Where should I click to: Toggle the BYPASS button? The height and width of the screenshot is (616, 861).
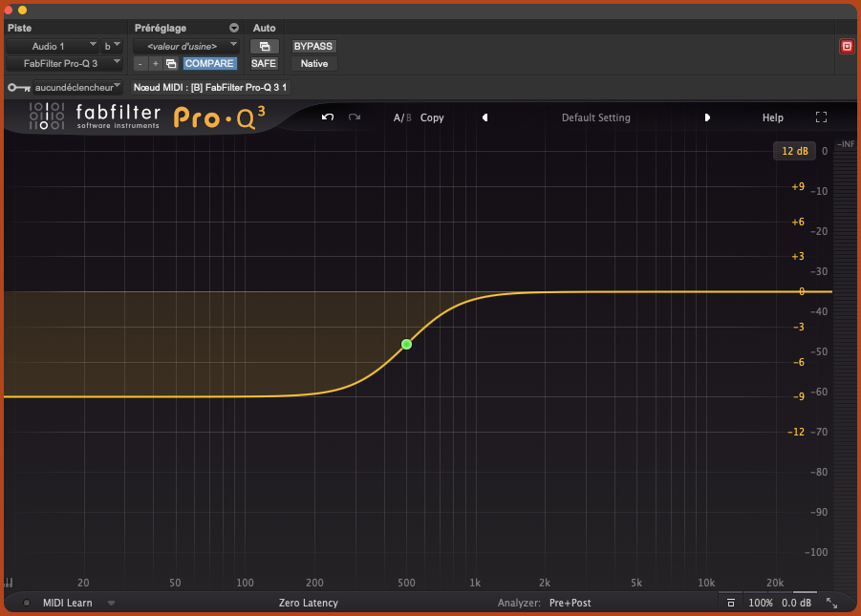313,46
